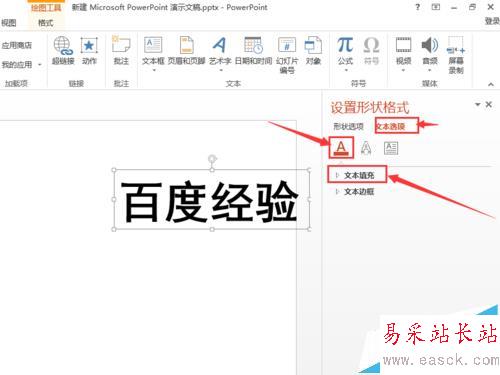Select Text Fill & Outline icon in pane
The image size is (500, 375).
(x=341, y=148)
